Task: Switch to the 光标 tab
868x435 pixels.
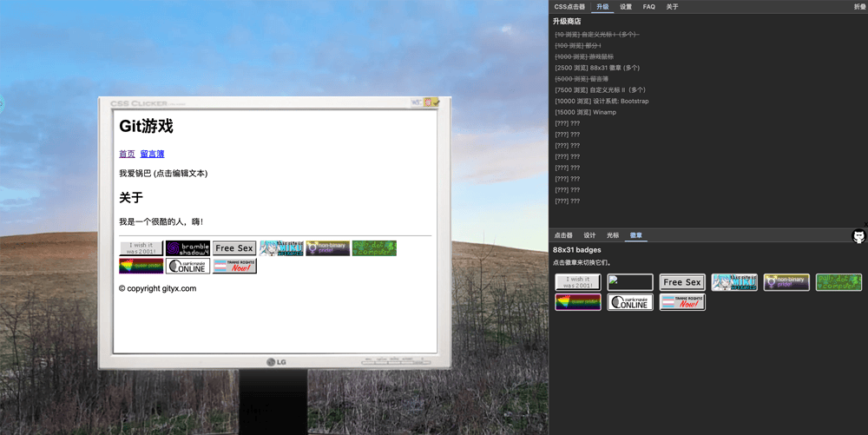Action: (613, 235)
